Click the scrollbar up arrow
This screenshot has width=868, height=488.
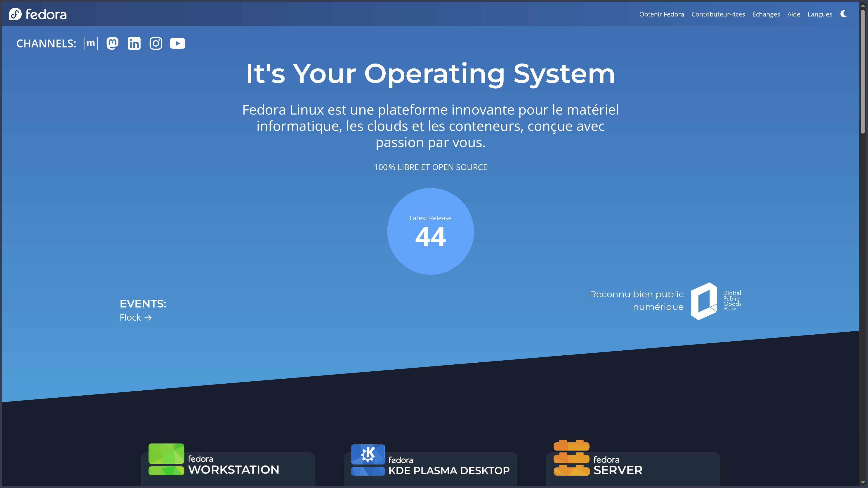pos(863,5)
